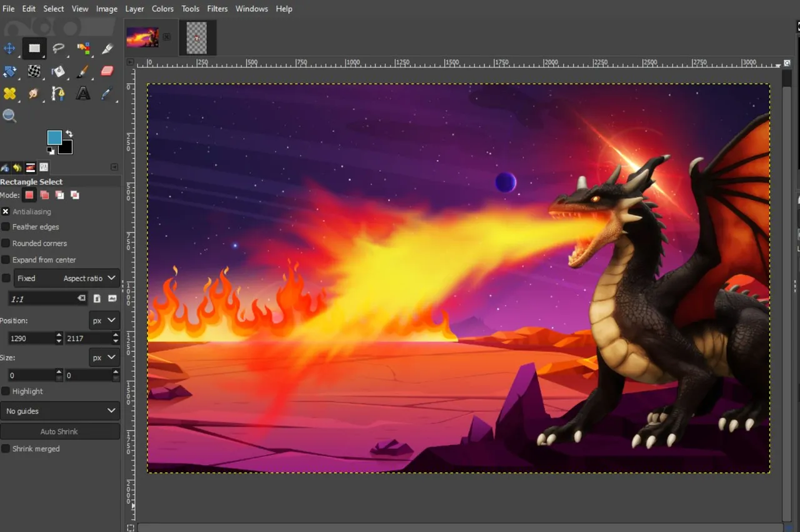Image resolution: width=800 pixels, height=532 pixels.
Task: Set landscape orientation for aspect ratio
Action: tap(112, 299)
